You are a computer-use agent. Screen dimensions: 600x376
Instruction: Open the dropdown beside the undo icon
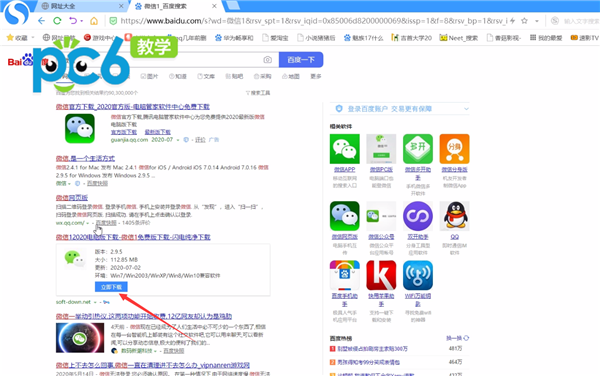point(82,21)
